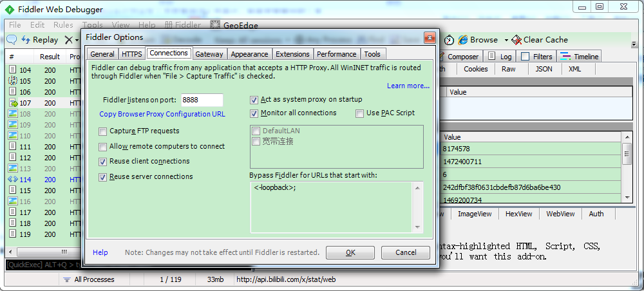Click the listening port field showing 8888
Viewport: 644px width, 291px height.
[202, 100]
